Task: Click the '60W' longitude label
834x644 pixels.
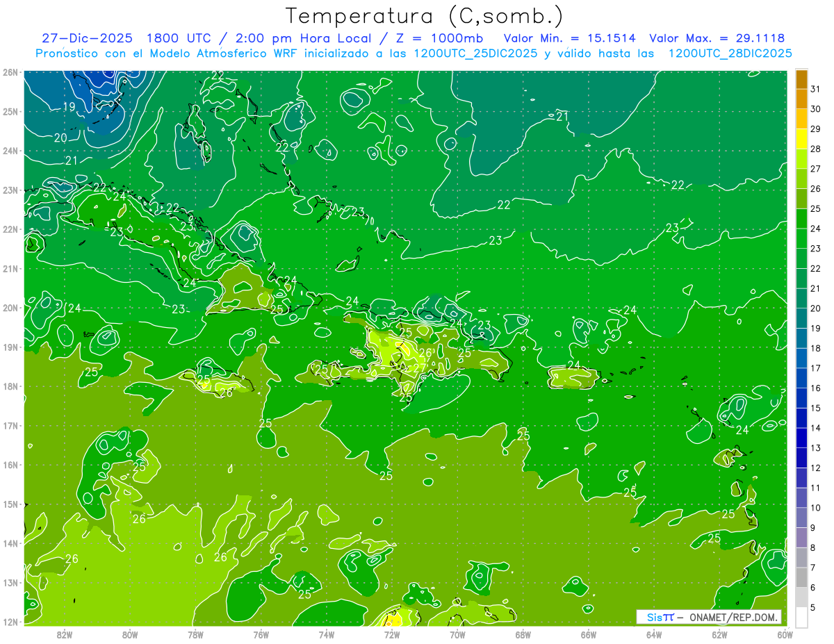Action: 785,634
